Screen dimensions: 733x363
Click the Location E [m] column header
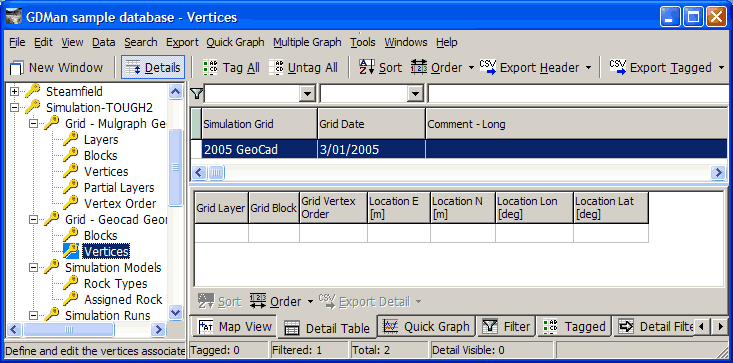point(399,208)
